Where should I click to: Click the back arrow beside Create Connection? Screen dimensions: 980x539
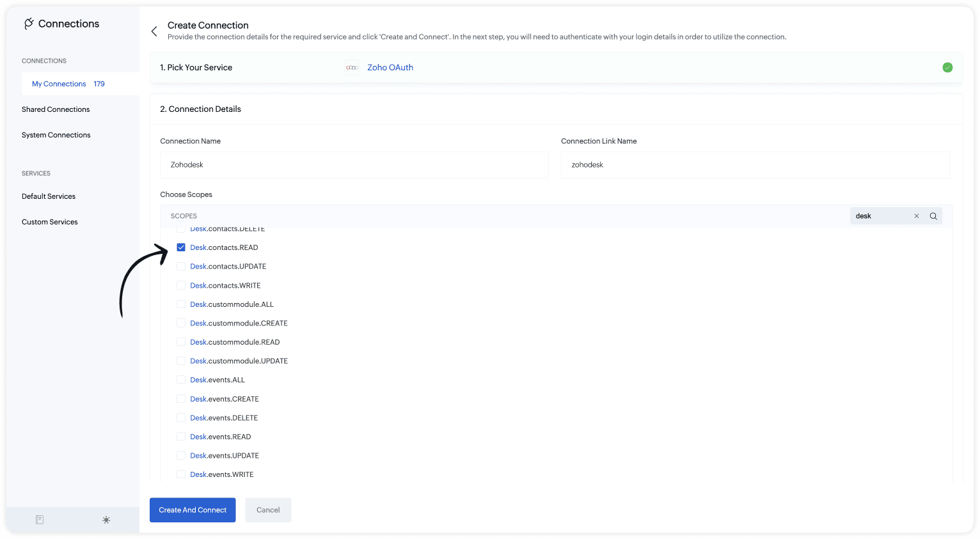[x=154, y=31]
